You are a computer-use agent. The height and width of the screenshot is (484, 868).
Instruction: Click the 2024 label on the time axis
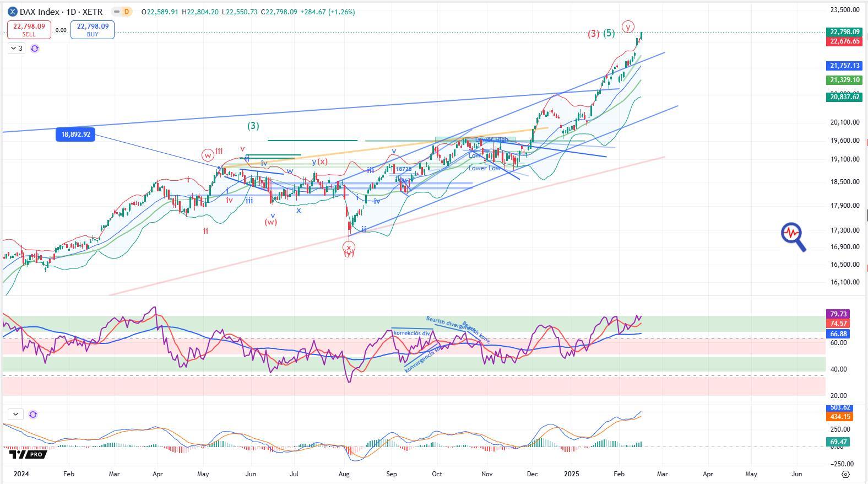(21, 474)
